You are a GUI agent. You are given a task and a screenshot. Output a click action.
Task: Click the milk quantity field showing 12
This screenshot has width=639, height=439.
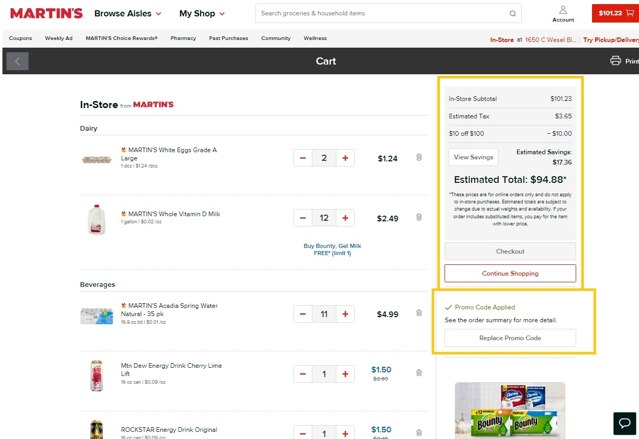coord(324,218)
